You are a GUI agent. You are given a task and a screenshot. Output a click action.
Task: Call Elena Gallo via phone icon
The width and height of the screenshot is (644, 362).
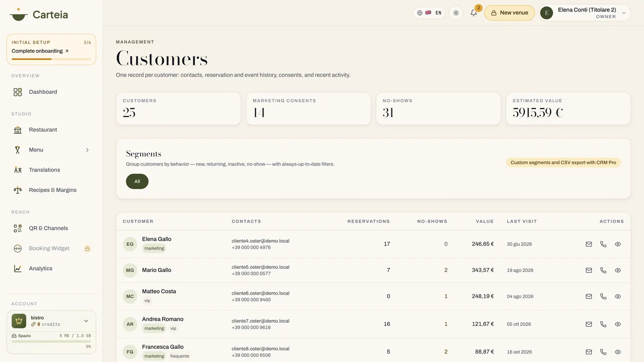pyautogui.click(x=603, y=244)
